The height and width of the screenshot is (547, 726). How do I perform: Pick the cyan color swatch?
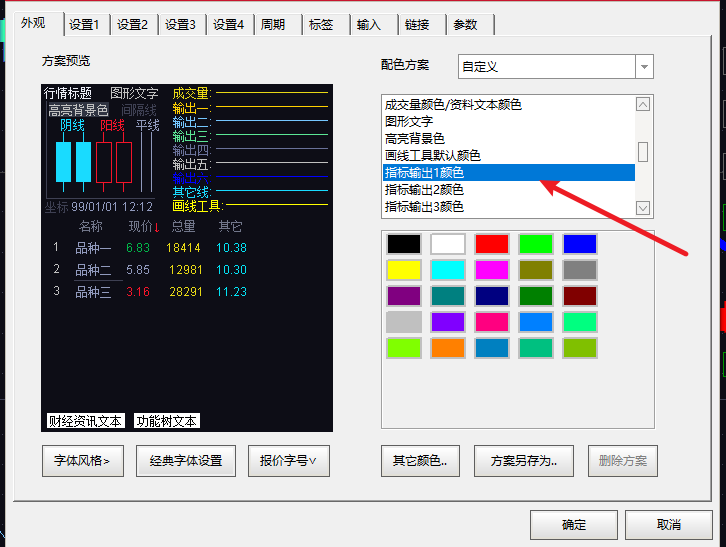(x=448, y=270)
